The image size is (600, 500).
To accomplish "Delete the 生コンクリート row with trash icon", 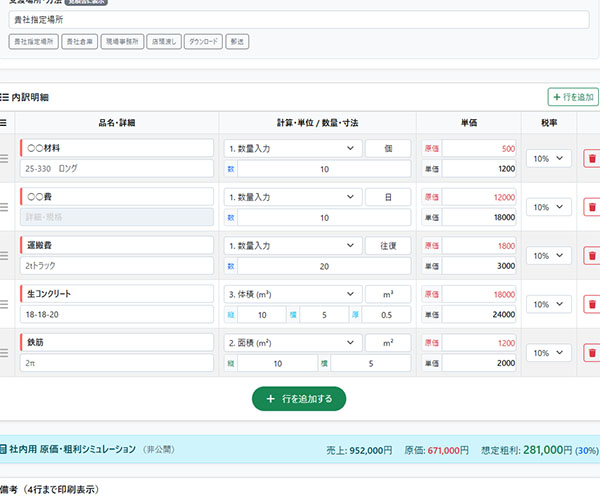I will pos(592,304).
